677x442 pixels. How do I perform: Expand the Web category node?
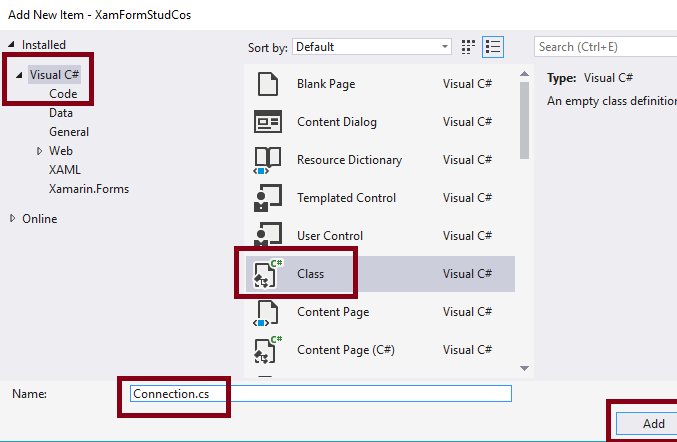pos(40,151)
